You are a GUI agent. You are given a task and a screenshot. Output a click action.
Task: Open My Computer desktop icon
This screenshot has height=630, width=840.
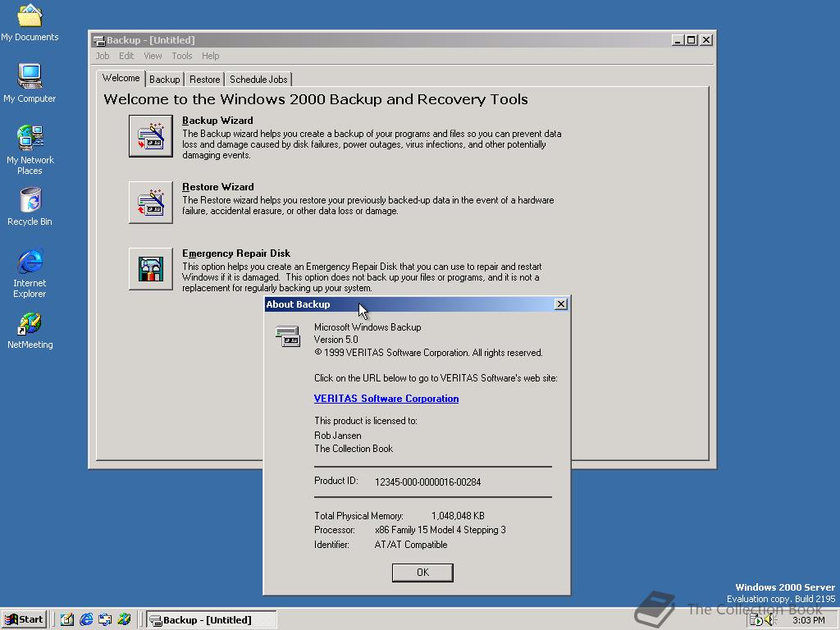(x=30, y=84)
